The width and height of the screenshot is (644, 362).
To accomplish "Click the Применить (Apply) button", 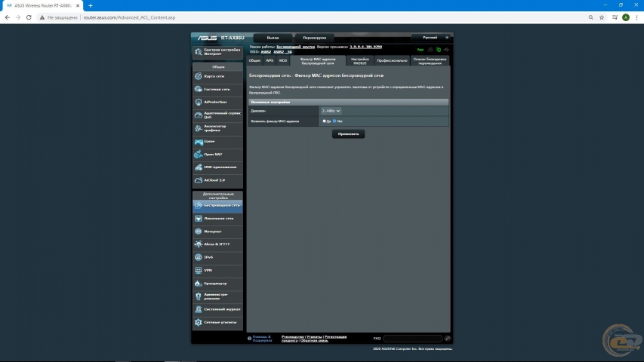I will point(348,133).
